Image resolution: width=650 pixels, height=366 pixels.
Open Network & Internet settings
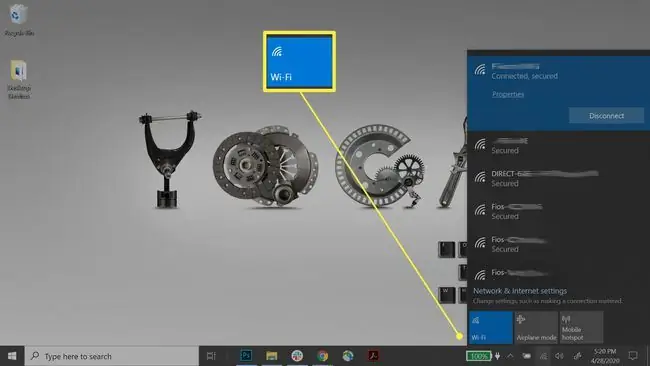[520, 291]
